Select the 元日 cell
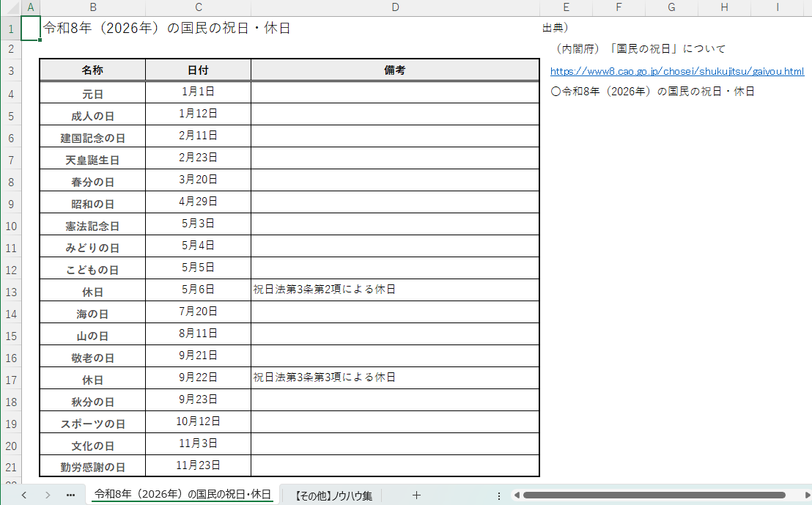This screenshot has height=505, width=812. click(x=92, y=94)
